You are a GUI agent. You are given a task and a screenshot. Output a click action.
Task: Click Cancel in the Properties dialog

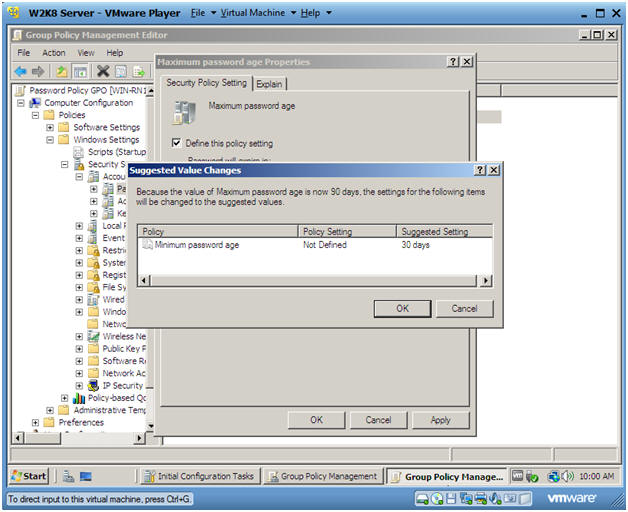(x=378, y=420)
